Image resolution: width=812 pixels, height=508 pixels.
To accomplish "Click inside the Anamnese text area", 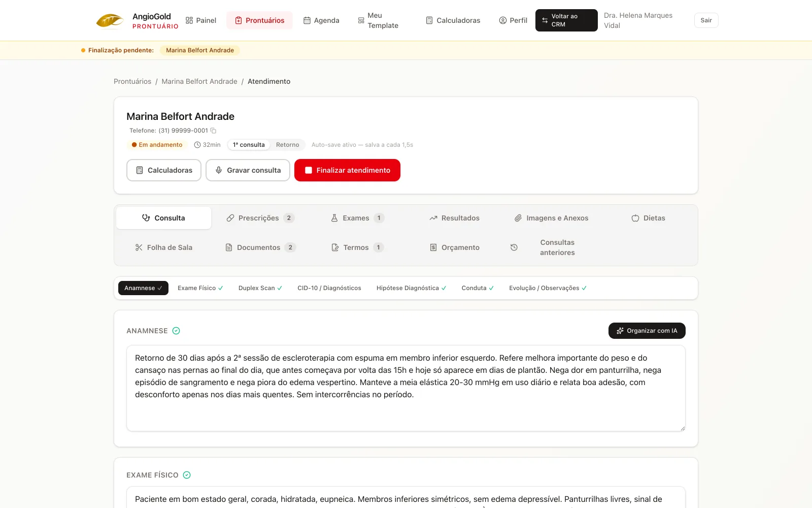I will 406,388.
